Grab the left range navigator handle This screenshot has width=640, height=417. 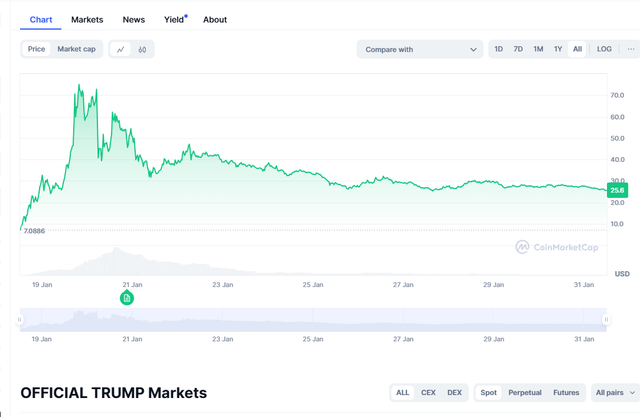pyautogui.click(x=19, y=319)
